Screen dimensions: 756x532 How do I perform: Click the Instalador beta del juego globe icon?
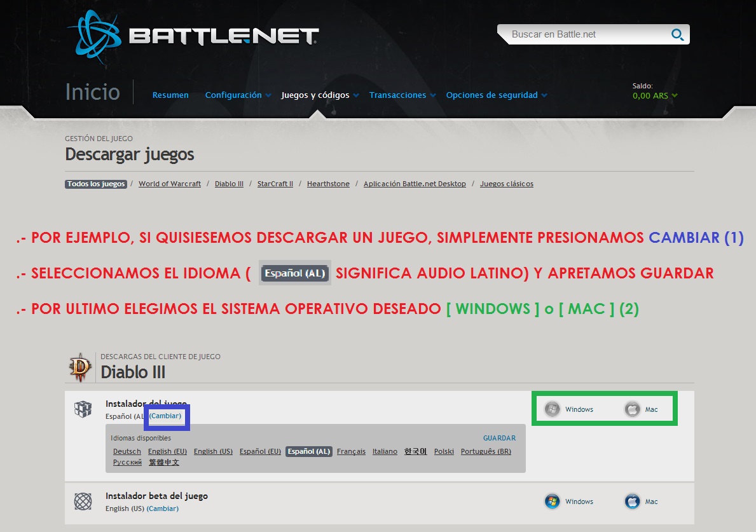click(83, 501)
